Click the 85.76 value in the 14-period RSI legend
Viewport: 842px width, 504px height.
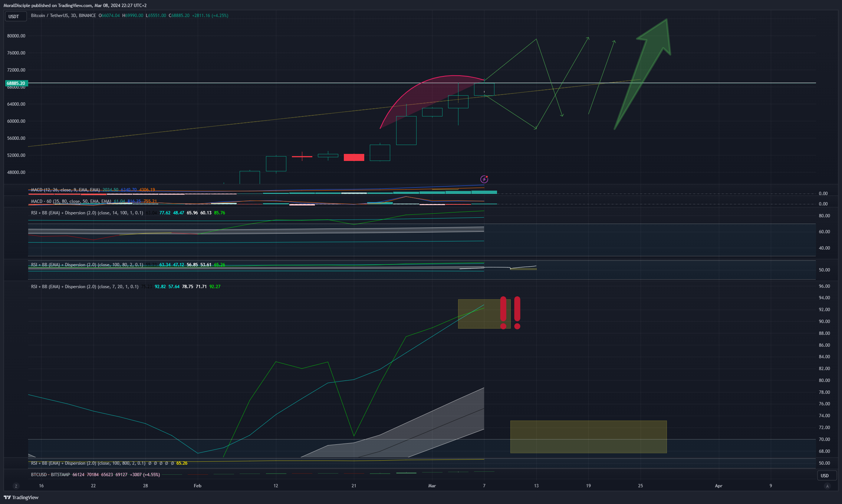pyautogui.click(x=220, y=213)
